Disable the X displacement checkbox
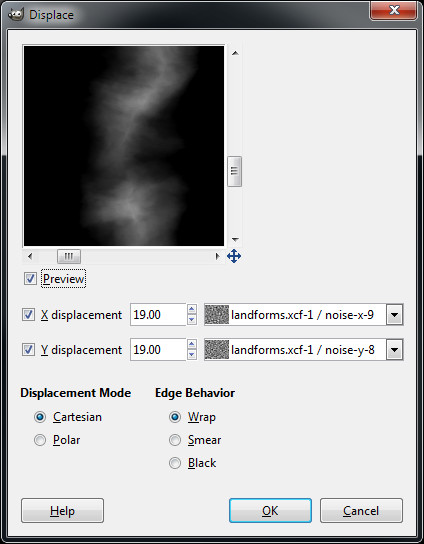 point(28,315)
